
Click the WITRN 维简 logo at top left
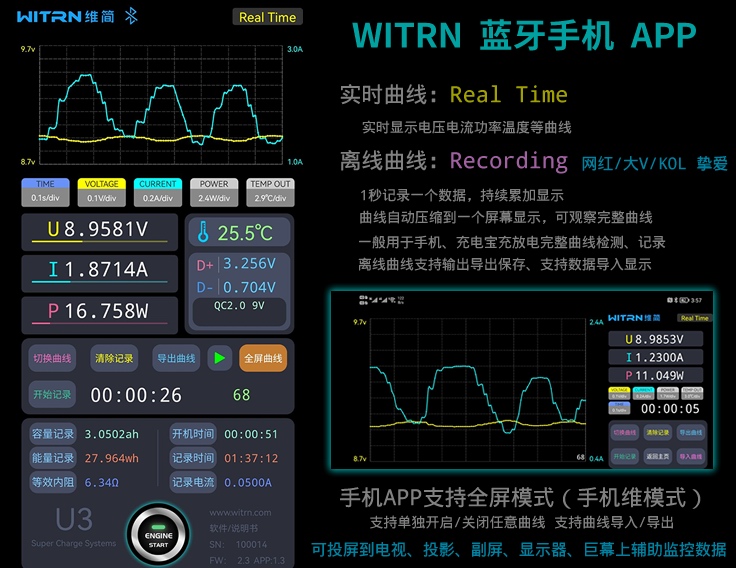click(x=66, y=17)
